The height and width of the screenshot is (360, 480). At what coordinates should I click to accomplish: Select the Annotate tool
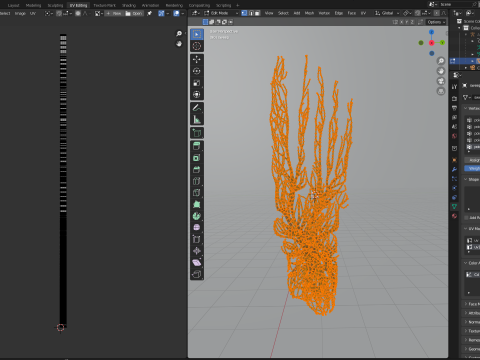click(x=197, y=108)
